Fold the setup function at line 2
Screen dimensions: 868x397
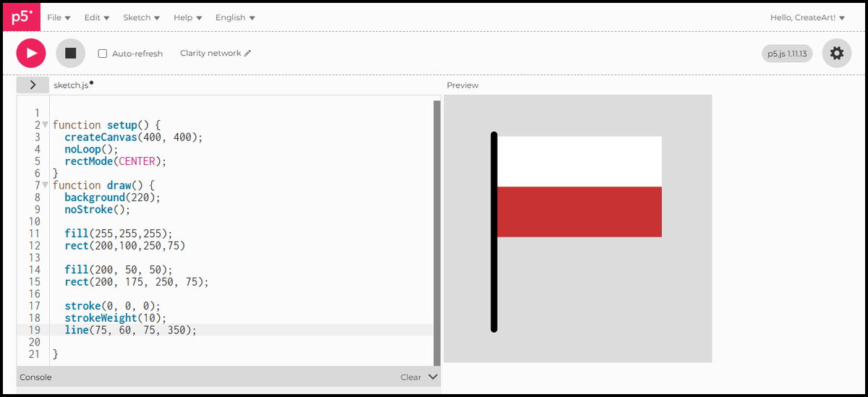[x=45, y=125]
